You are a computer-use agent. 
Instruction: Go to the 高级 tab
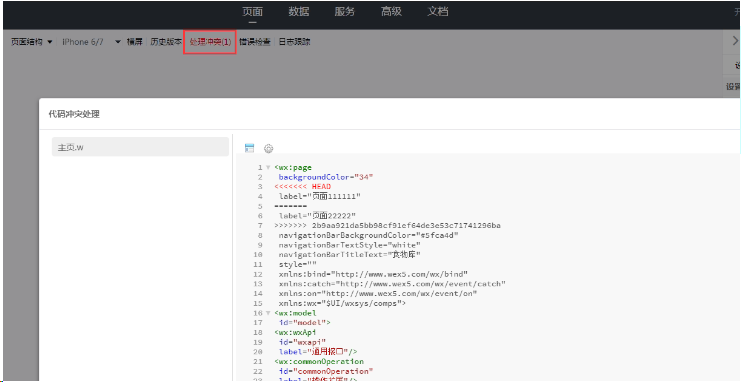coord(391,12)
